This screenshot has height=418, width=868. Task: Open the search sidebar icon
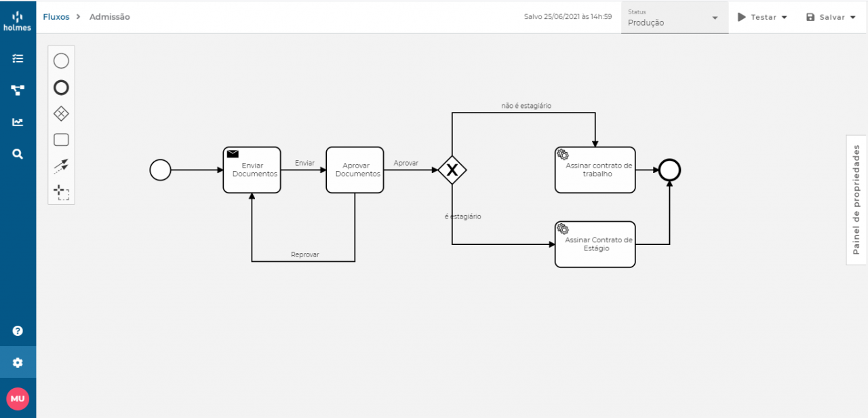pos(18,153)
